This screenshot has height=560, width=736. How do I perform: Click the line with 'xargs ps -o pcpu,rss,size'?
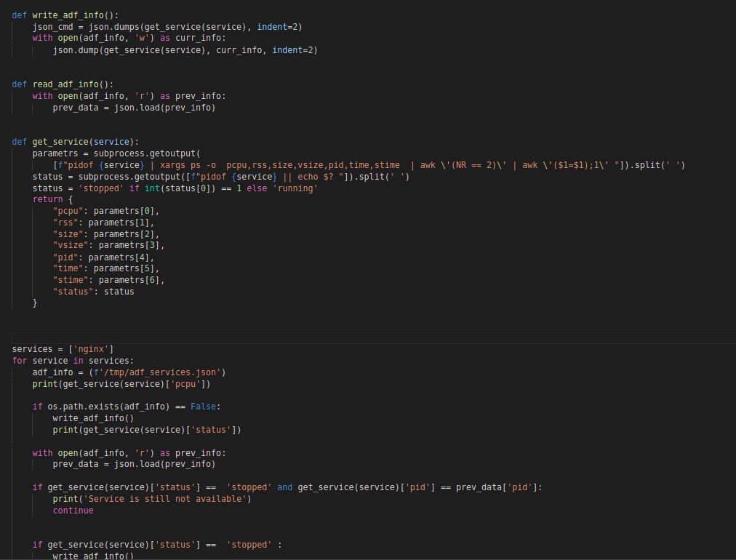coord(369,165)
